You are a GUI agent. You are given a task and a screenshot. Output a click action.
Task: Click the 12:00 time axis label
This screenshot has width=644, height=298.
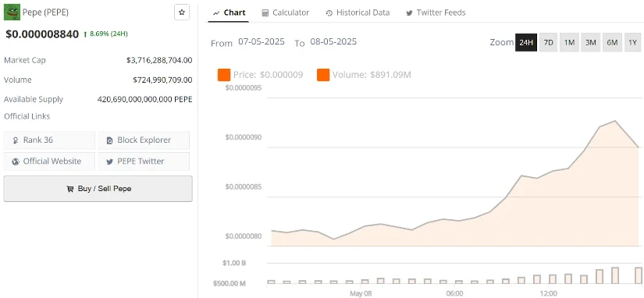coord(548,293)
